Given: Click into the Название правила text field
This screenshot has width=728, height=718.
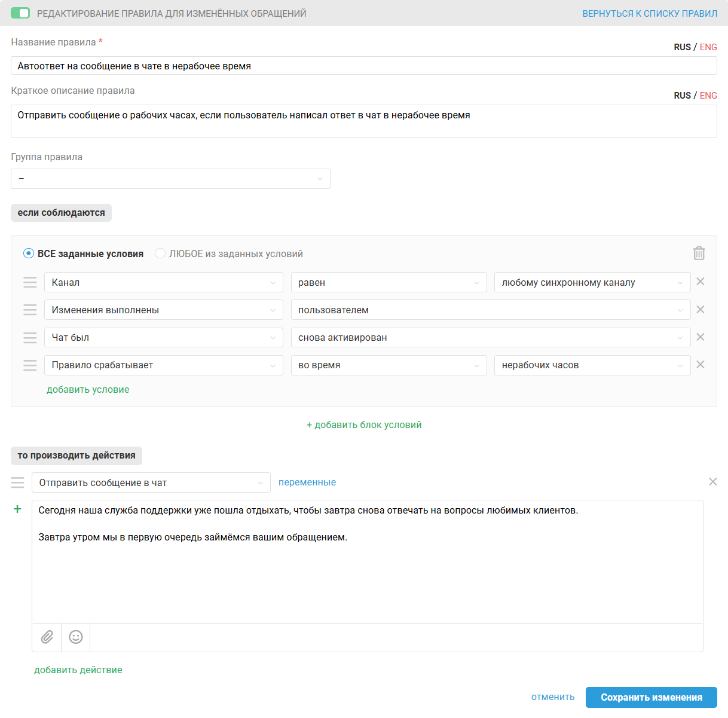Looking at the screenshot, I should 363,66.
